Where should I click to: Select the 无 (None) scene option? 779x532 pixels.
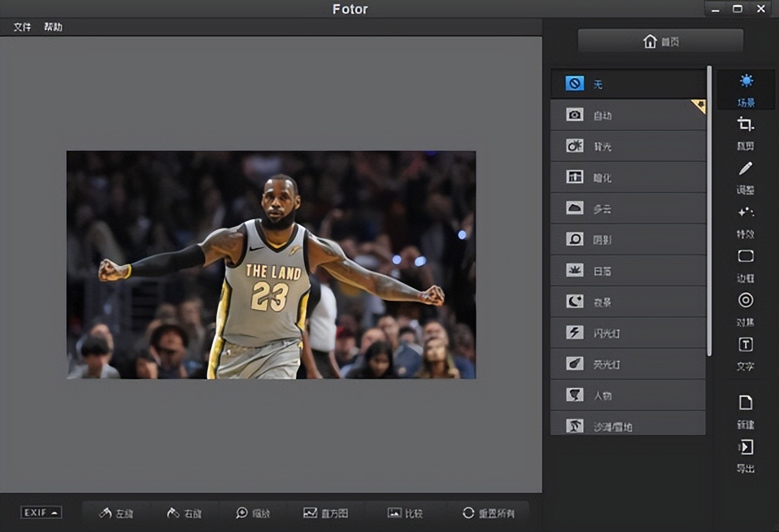click(x=623, y=84)
